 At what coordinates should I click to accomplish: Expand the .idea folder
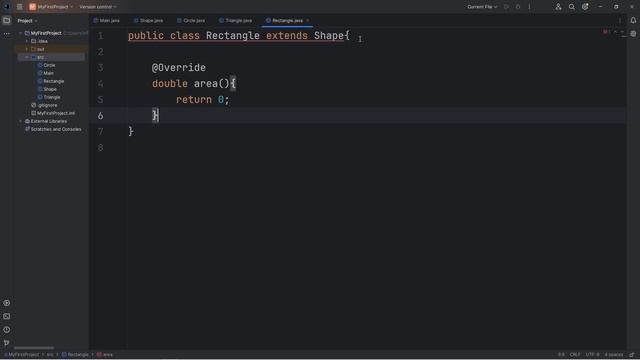pos(27,41)
